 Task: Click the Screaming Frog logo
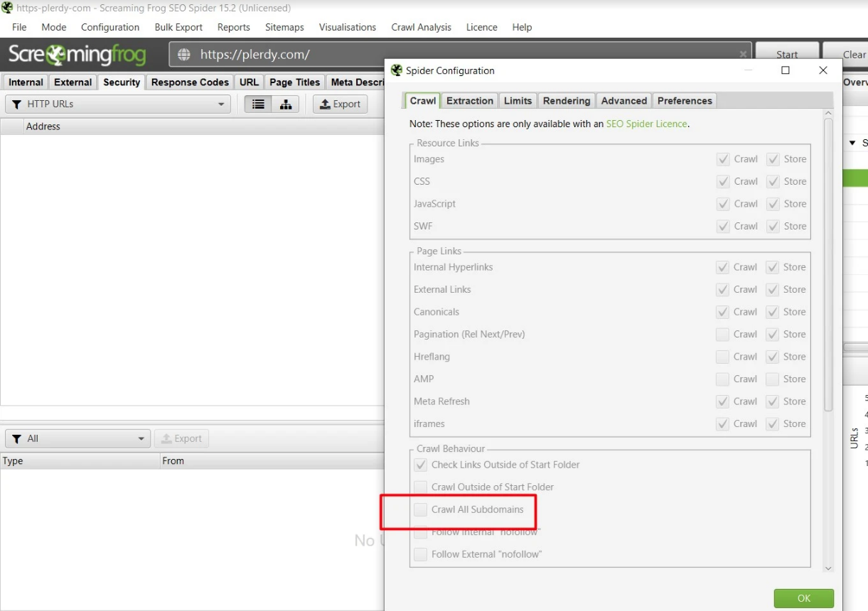(77, 54)
